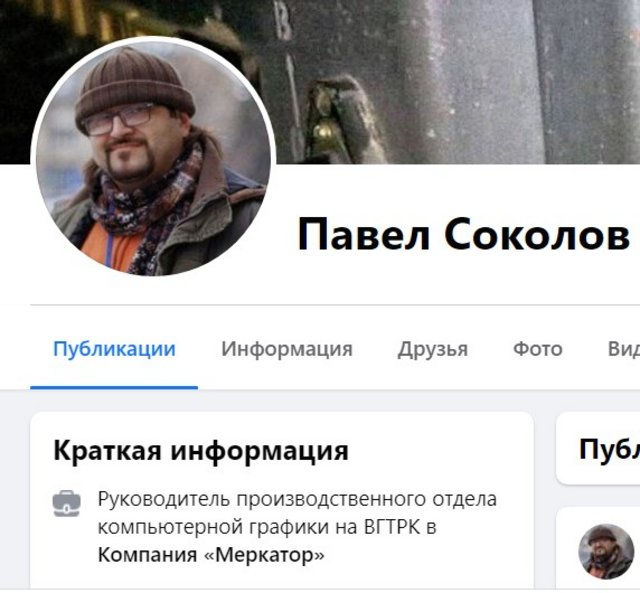
Task: Click the blue underline below Публикации tab
Action: [x=114, y=387]
